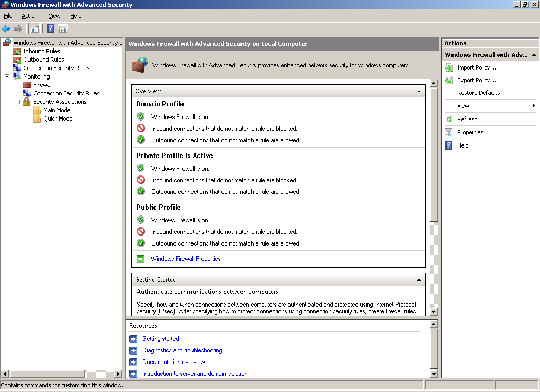540x392 pixels.
Task: Click Import Policy… action
Action: (477, 68)
